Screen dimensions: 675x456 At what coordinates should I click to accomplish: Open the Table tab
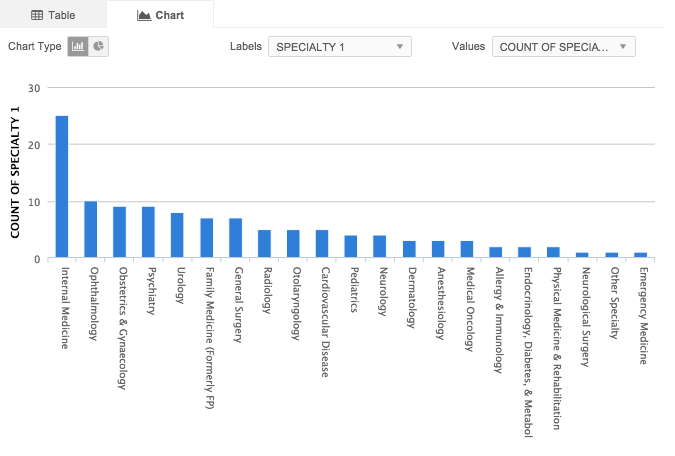(x=53, y=15)
